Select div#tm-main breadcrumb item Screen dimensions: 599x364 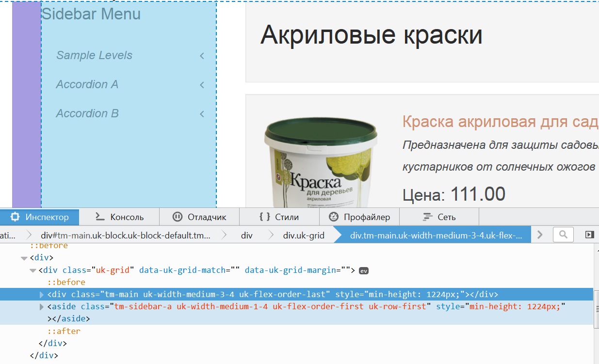(126, 236)
